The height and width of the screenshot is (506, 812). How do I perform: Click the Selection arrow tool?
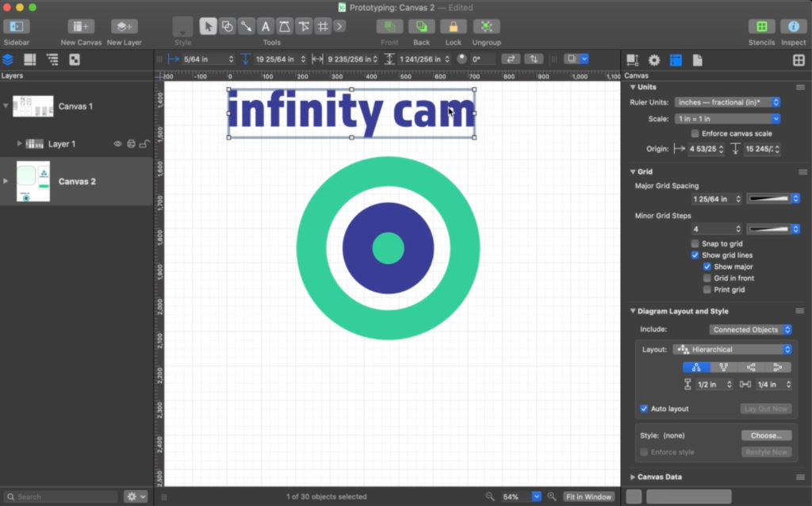click(x=208, y=26)
